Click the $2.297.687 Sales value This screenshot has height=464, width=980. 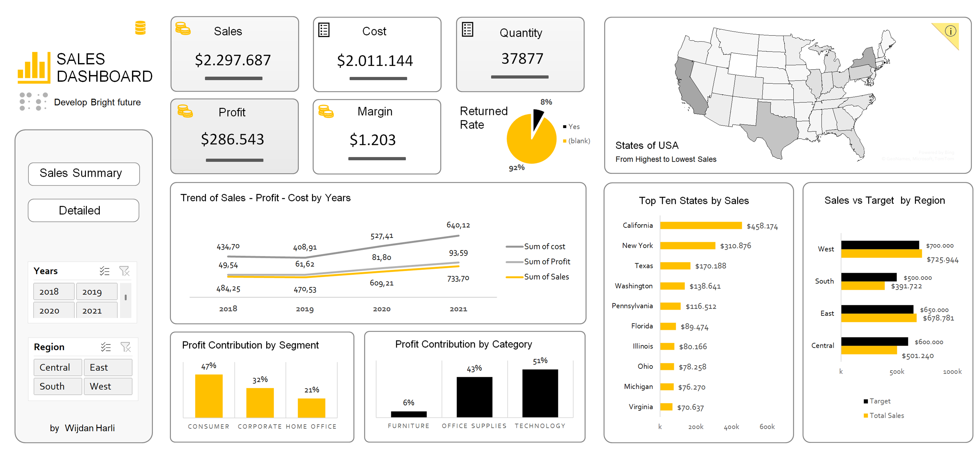pos(233,60)
